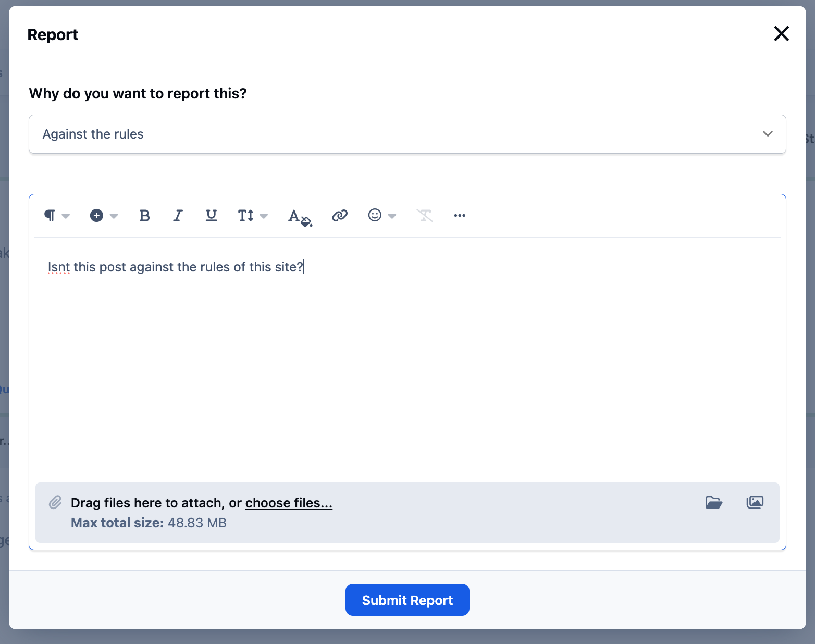Open the report reason dropdown
This screenshot has height=644, width=815.
click(x=407, y=134)
